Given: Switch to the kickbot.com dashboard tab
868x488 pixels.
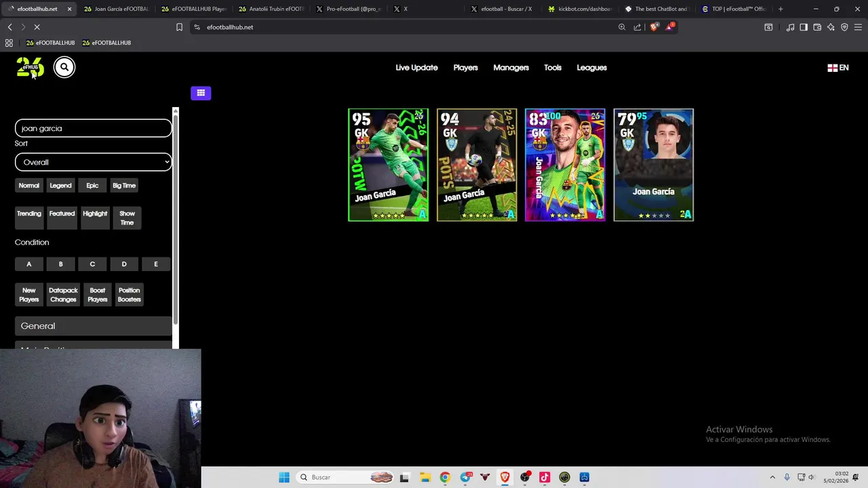Looking at the screenshot, I should click(x=580, y=9).
